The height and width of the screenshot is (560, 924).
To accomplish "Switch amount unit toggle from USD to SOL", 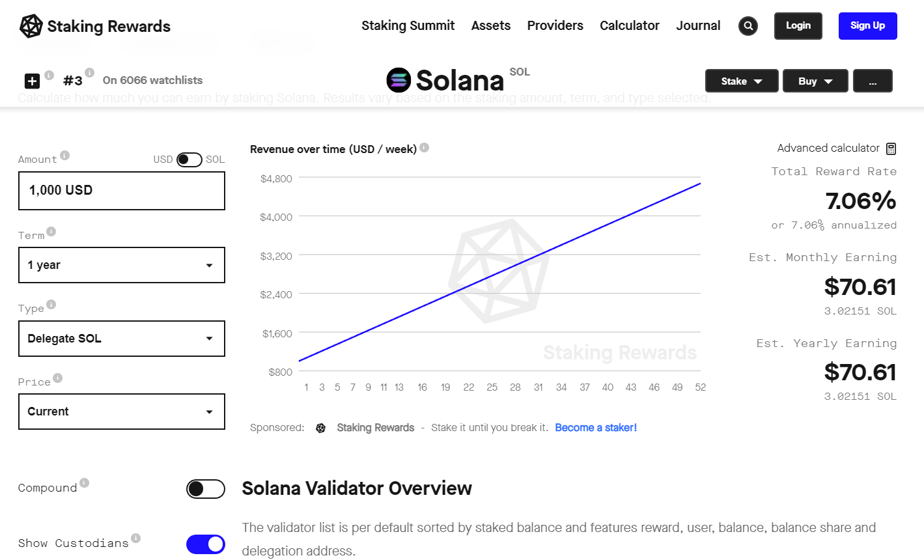I will tap(189, 160).
